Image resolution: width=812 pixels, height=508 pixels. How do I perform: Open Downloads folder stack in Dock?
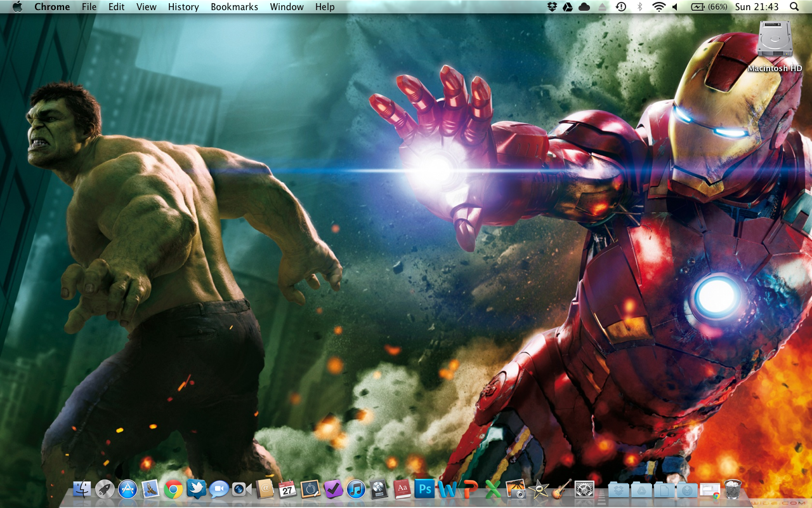(687, 489)
